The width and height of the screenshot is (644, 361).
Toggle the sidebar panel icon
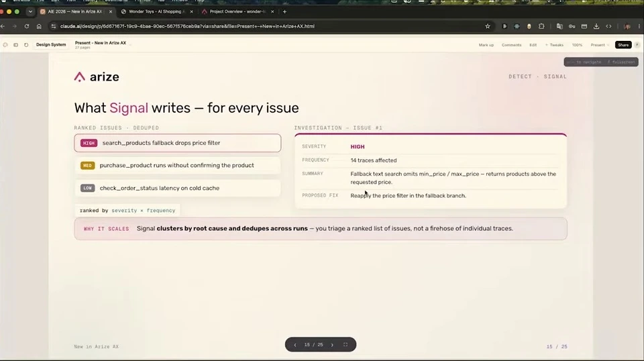coord(15,45)
